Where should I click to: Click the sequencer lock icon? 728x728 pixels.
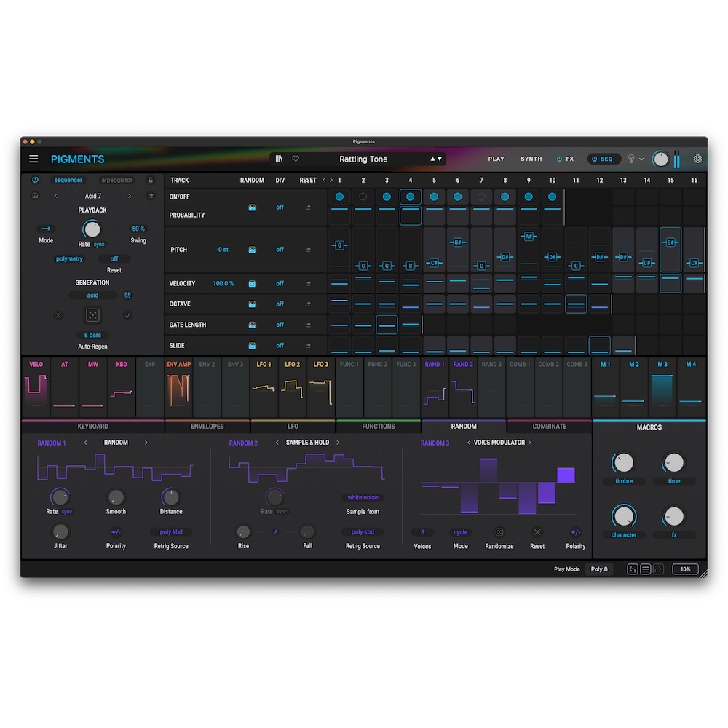151,180
